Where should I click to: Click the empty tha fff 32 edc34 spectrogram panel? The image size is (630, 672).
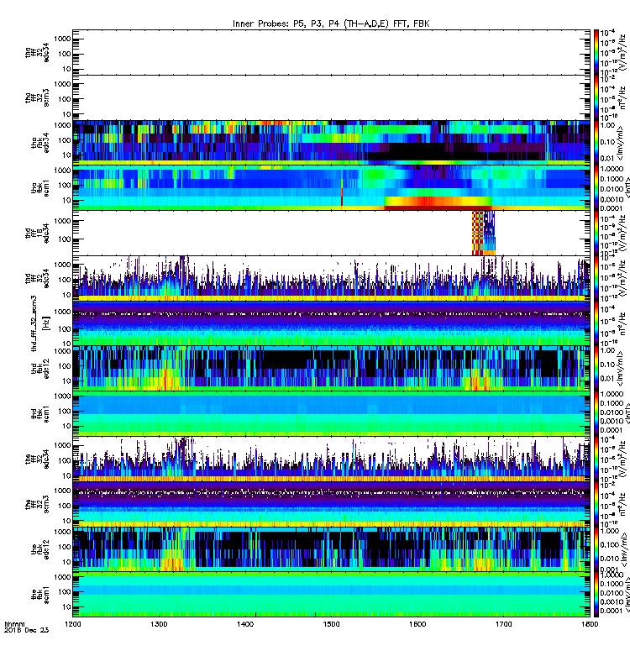pyautogui.click(x=331, y=52)
